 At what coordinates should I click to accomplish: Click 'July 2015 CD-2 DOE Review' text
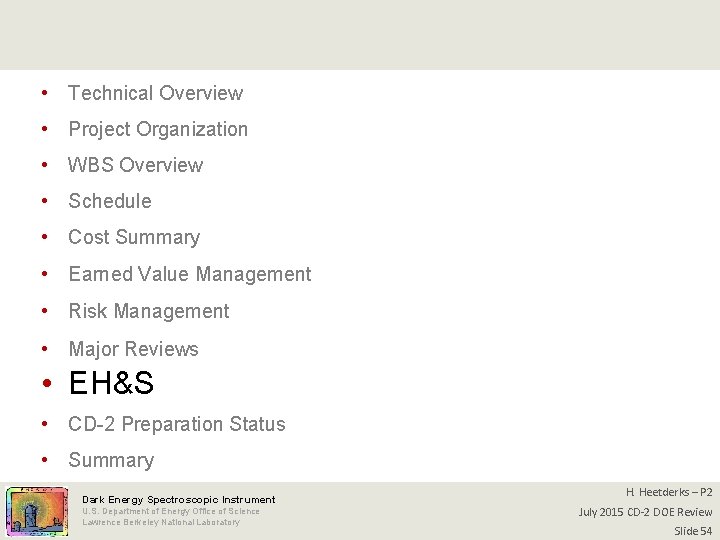(646, 512)
